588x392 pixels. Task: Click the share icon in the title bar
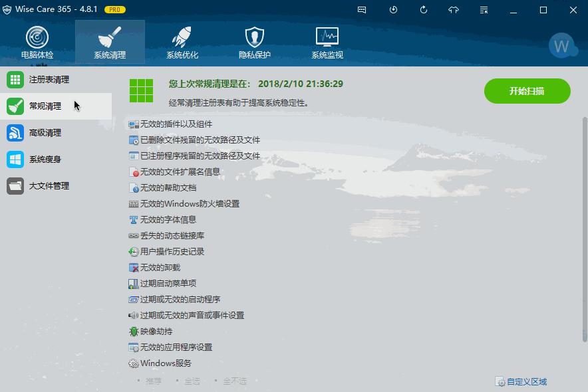[454, 10]
